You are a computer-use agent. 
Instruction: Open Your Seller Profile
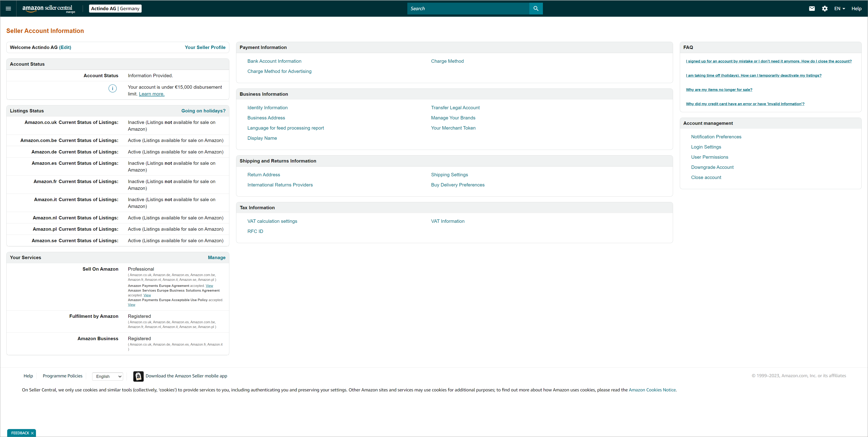(205, 47)
